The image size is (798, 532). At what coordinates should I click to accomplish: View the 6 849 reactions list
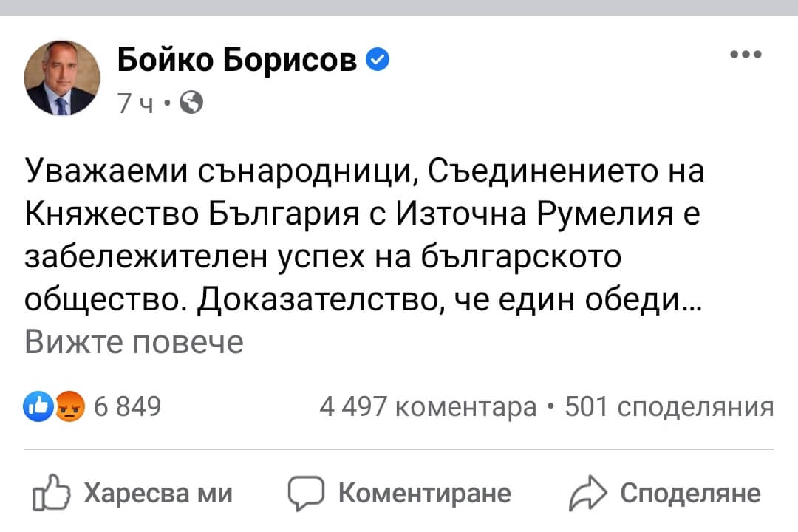click(x=128, y=406)
